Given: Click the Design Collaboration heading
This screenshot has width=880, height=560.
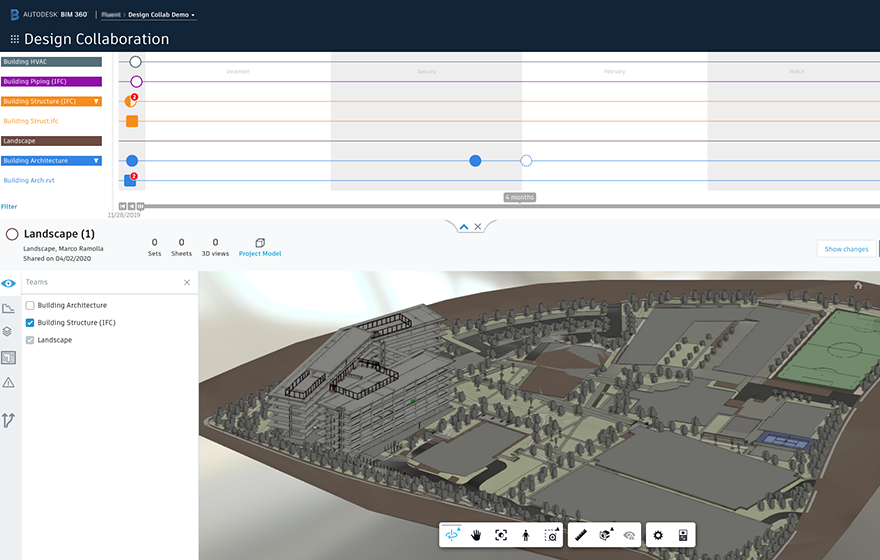Looking at the screenshot, I should pyautogui.click(x=97, y=39).
